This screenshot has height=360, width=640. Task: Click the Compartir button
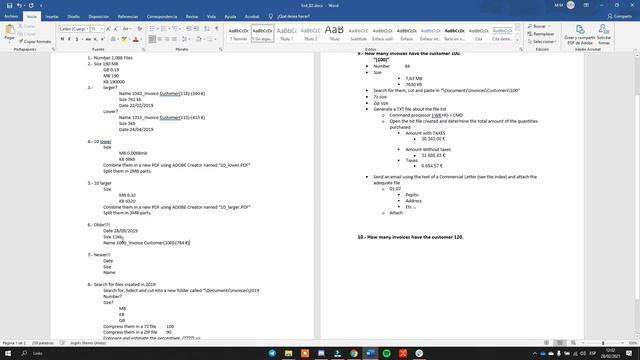click(620, 16)
